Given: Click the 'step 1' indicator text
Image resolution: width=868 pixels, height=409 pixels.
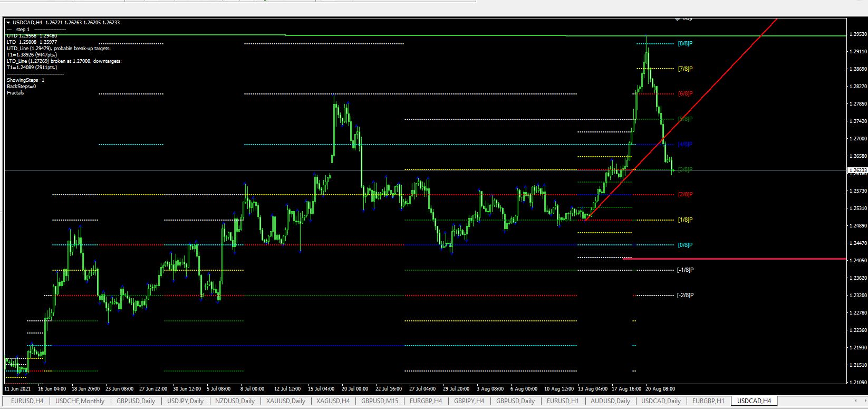Looking at the screenshot, I should pyautogui.click(x=23, y=30).
